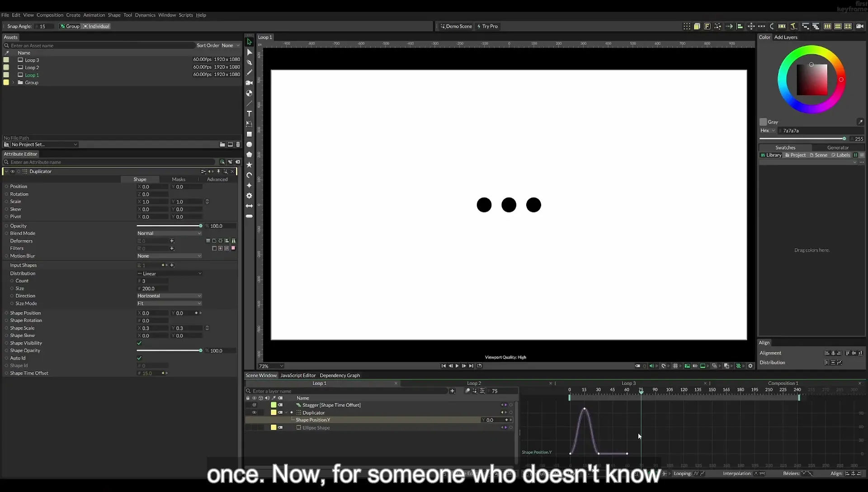Switch Snap mode to Individual
The width and height of the screenshot is (868, 492).
[x=96, y=26]
